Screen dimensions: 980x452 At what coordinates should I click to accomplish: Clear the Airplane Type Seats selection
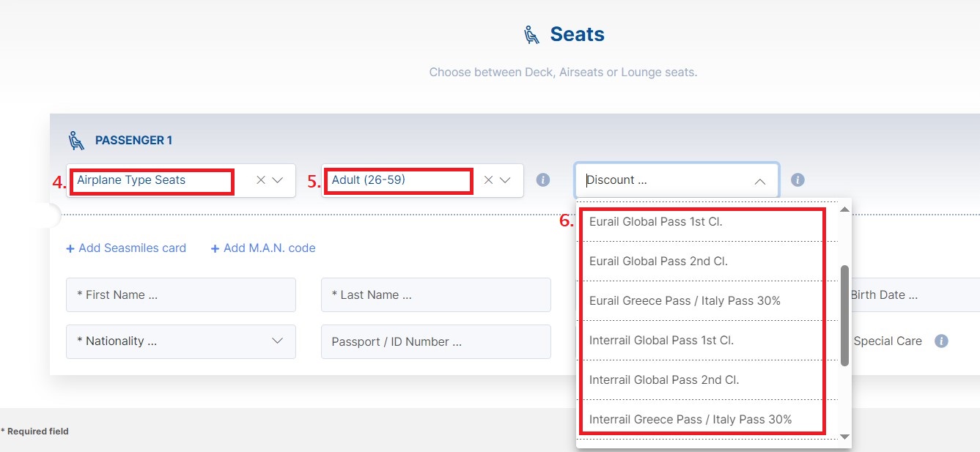click(261, 180)
